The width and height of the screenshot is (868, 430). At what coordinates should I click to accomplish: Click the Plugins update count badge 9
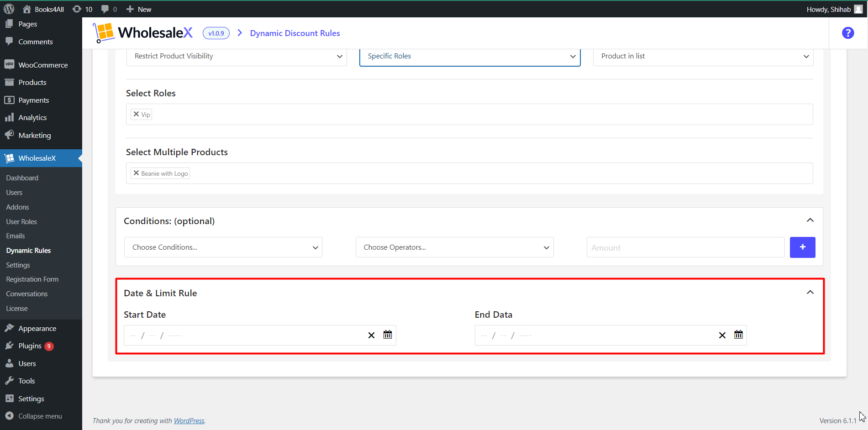49,346
